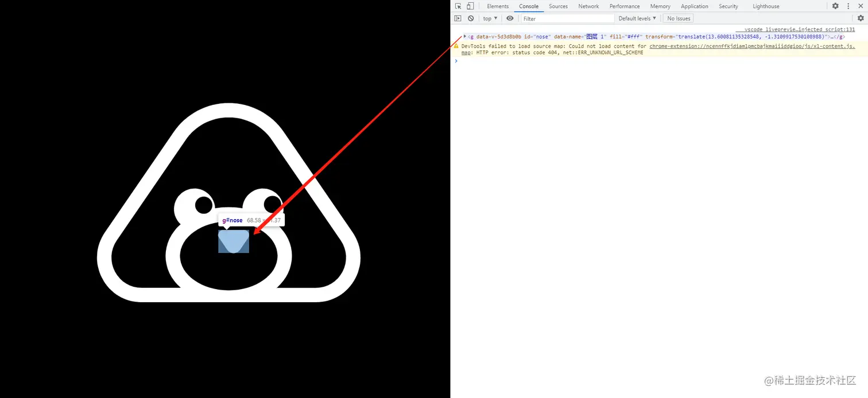
Task: Clear the console
Action: point(471,18)
